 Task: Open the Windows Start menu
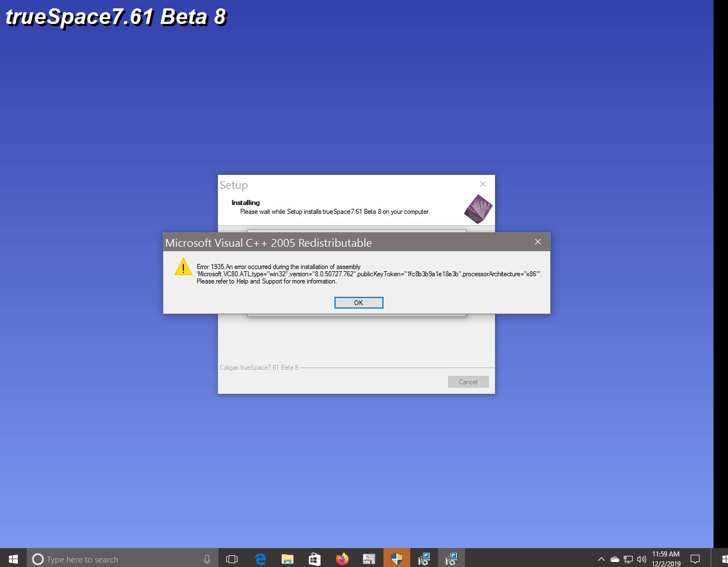pyautogui.click(x=13, y=559)
